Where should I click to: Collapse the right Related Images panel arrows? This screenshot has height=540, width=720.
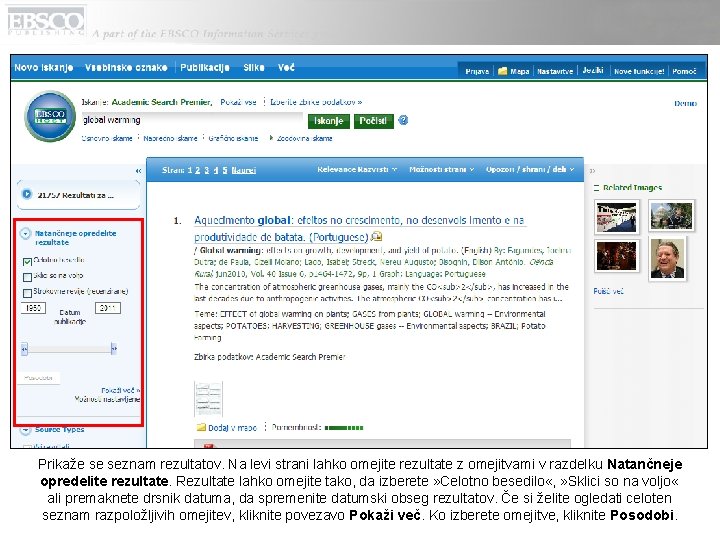coord(592,171)
